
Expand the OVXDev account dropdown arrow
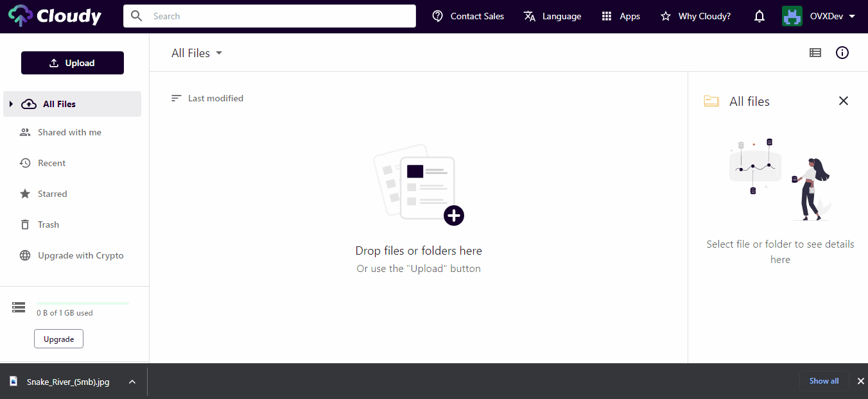click(852, 16)
